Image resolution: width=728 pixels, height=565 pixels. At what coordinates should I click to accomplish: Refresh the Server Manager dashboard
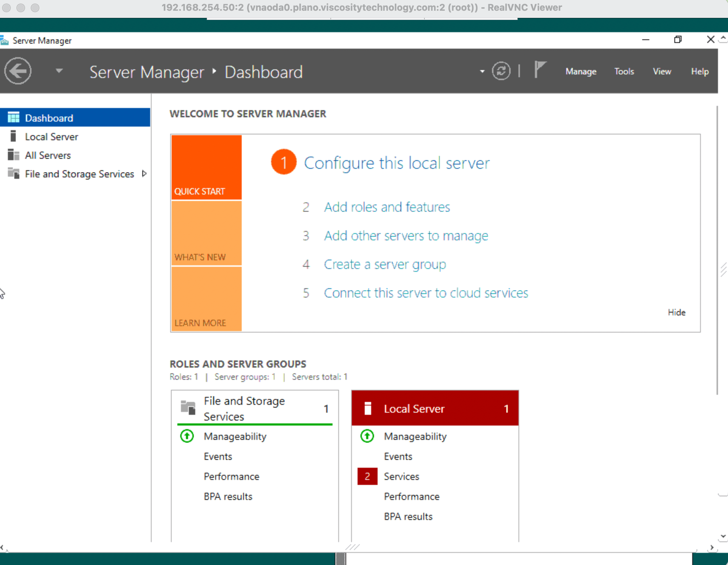pyautogui.click(x=501, y=71)
